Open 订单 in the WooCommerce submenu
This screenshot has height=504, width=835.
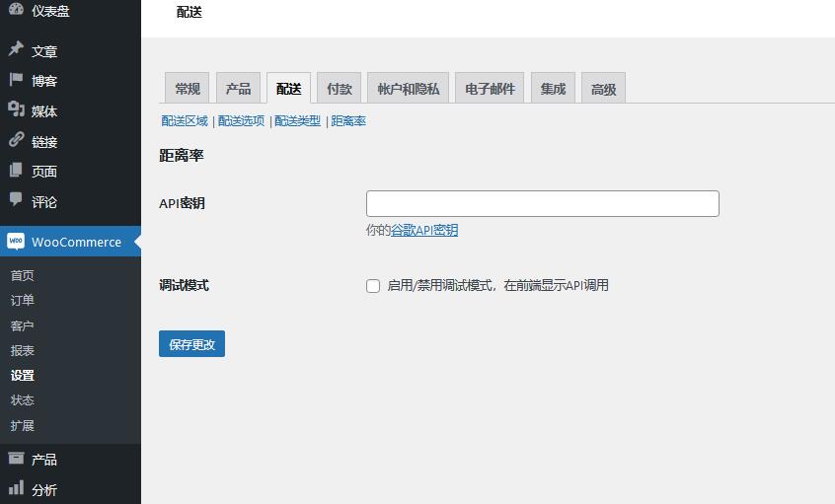tap(23, 301)
